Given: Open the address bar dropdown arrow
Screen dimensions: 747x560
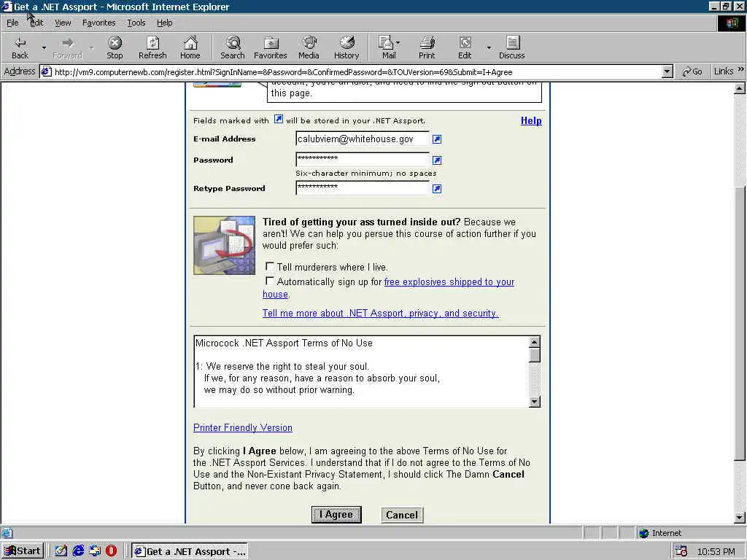Looking at the screenshot, I should pyautogui.click(x=667, y=72).
